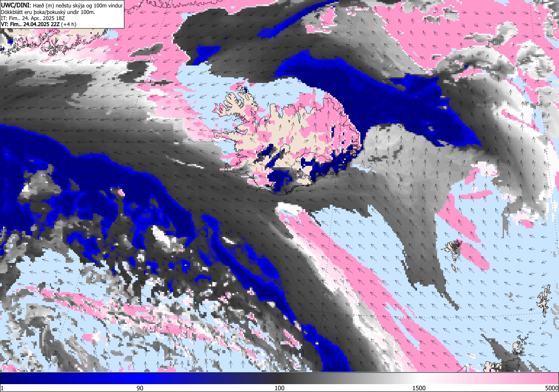Click the '90' label on the color scale
The height and width of the screenshot is (392, 559).
click(140, 388)
